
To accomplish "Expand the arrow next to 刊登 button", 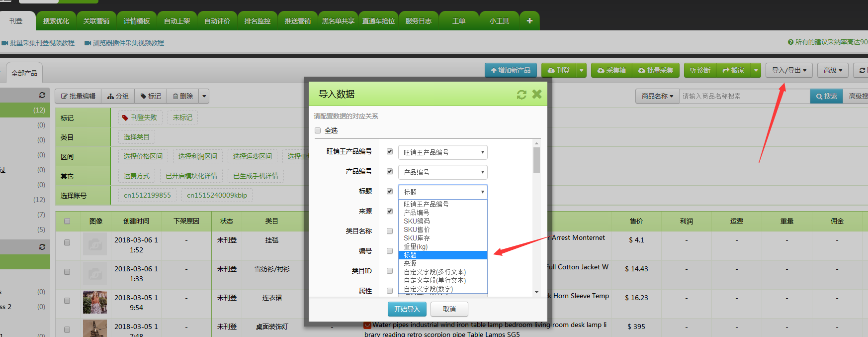I will point(582,70).
